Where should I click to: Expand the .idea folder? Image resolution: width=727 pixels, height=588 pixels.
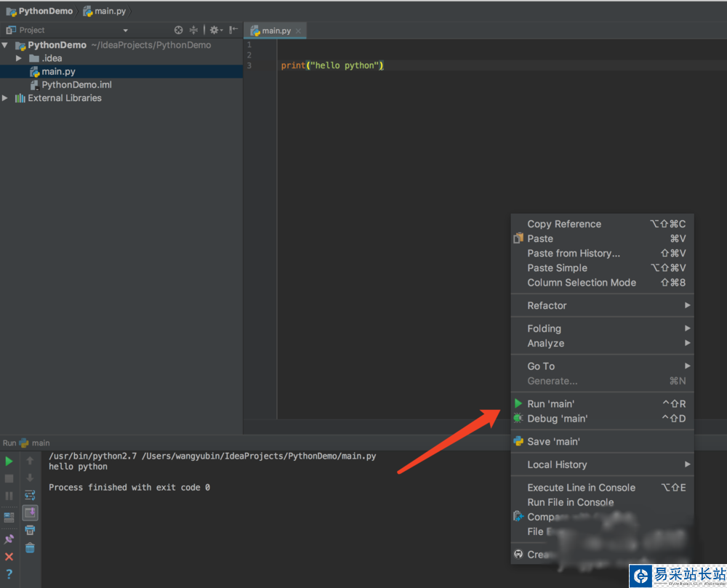[19, 58]
